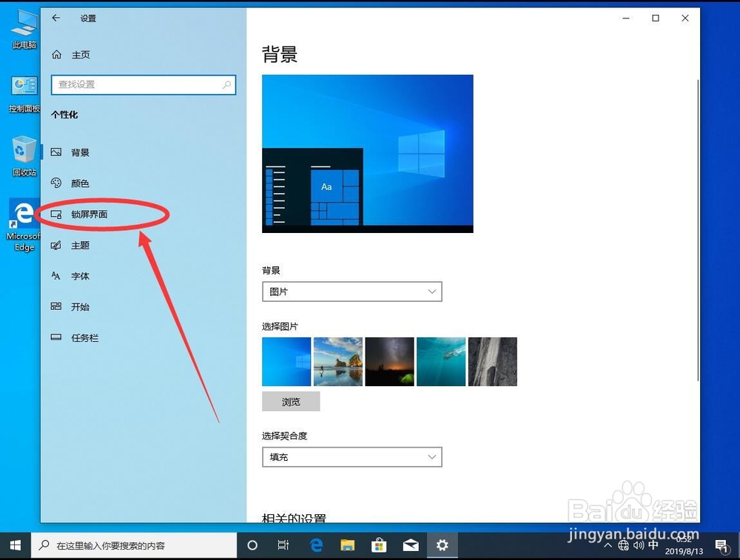Choose the beach rock wallpaper thumbnail

tap(338, 362)
